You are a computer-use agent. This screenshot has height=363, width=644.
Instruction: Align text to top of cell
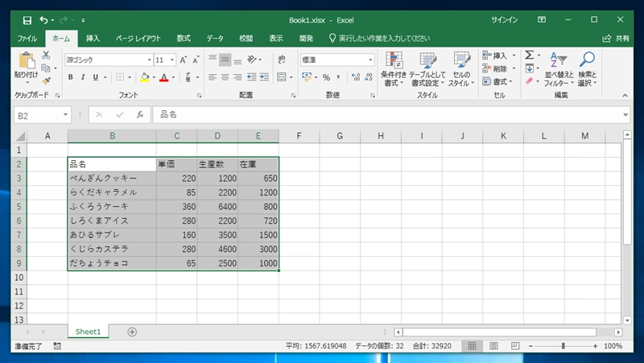213,60
